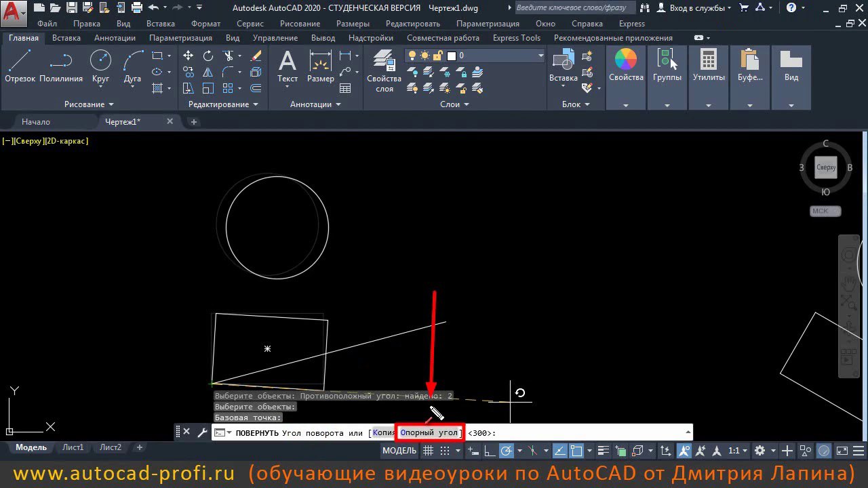This screenshot has width=868, height=488.
Task: Open the МСК coordinate system dropdown
Action: (x=825, y=211)
